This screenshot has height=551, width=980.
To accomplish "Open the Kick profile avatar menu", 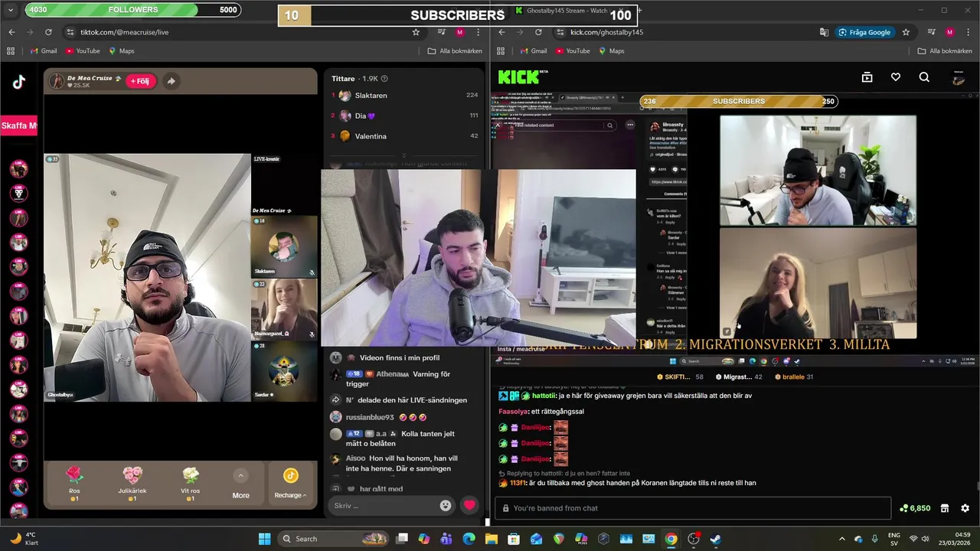I will click(x=958, y=77).
